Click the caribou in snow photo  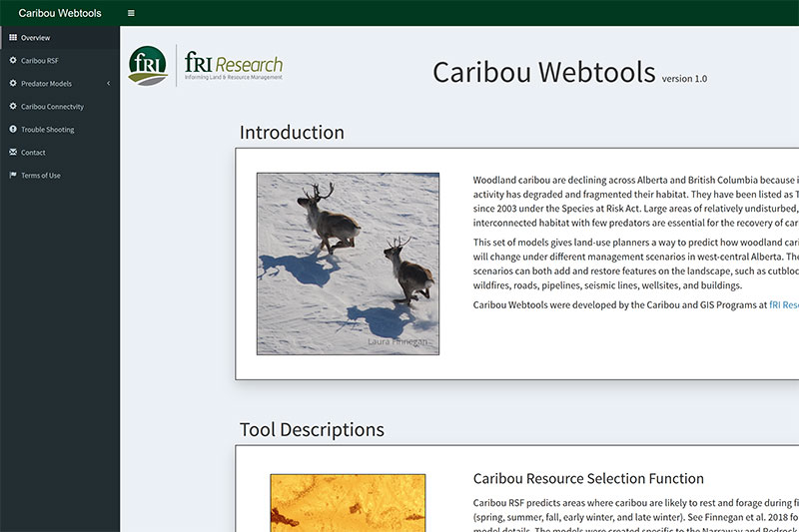[x=348, y=264]
